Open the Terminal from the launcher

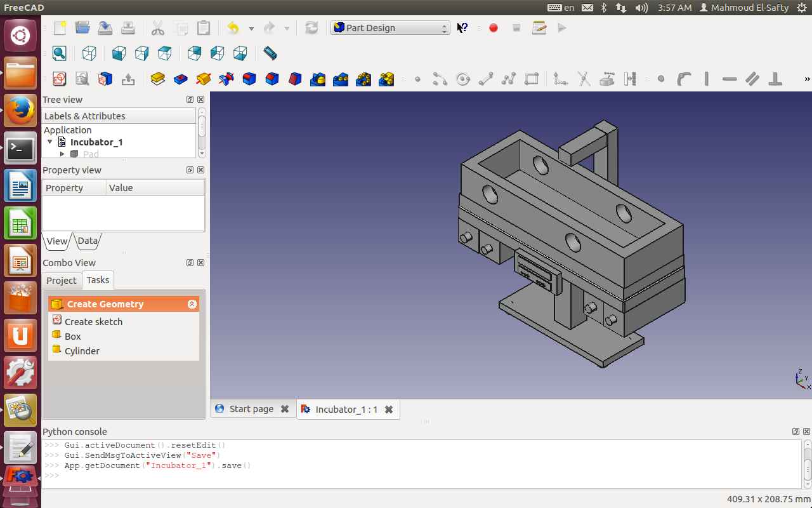(20, 149)
